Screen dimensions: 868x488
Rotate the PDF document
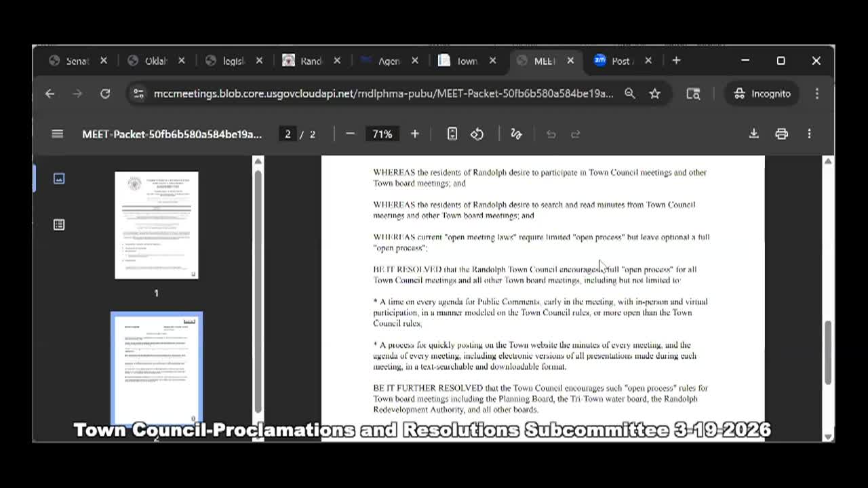pyautogui.click(x=477, y=134)
